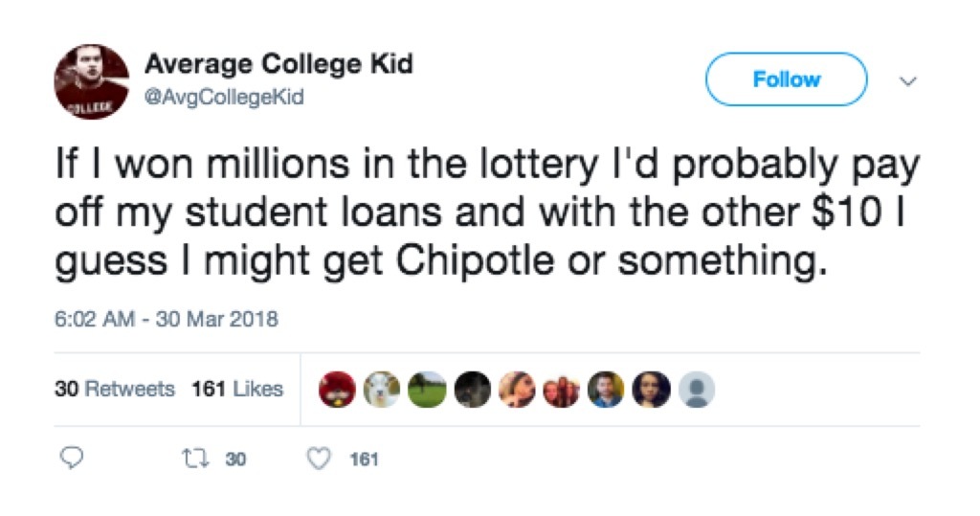Click the green field liker avatar
Image resolution: width=980 pixels, height=516 pixels.
point(428,390)
